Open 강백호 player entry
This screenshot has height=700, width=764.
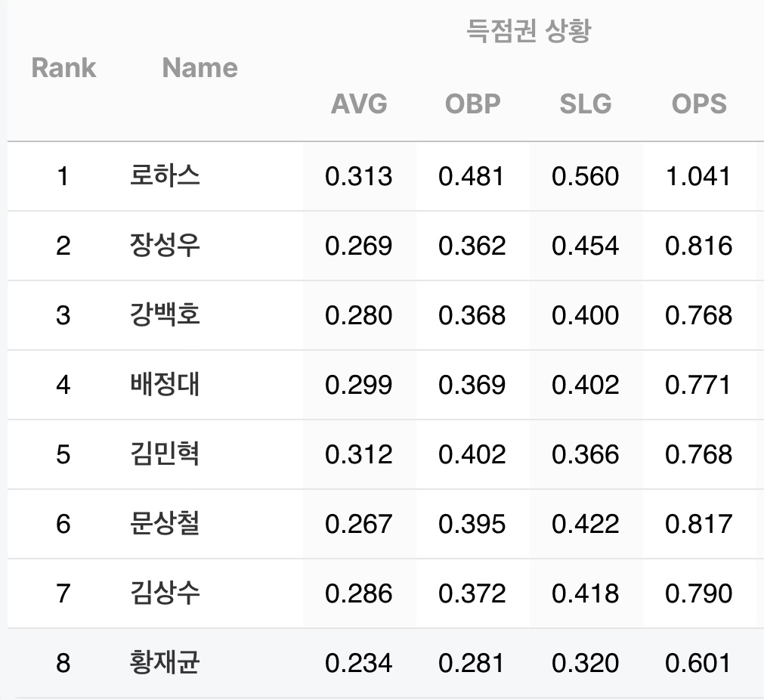pyautogui.click(x=165, y=315)
